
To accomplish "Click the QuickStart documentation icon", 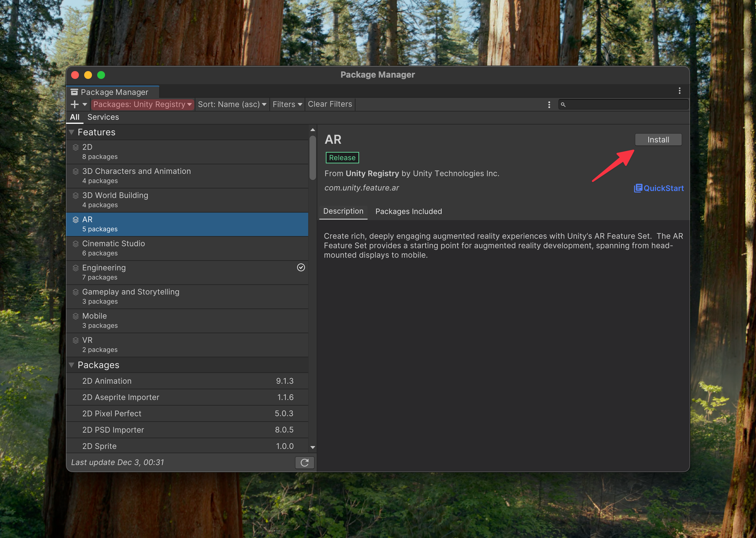I will (638, 188).
